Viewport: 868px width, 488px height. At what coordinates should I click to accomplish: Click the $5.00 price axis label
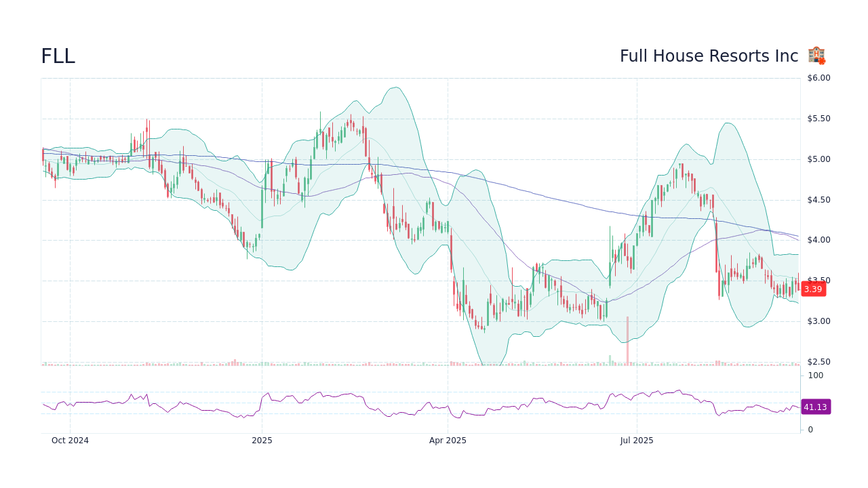tap(818, 159)
